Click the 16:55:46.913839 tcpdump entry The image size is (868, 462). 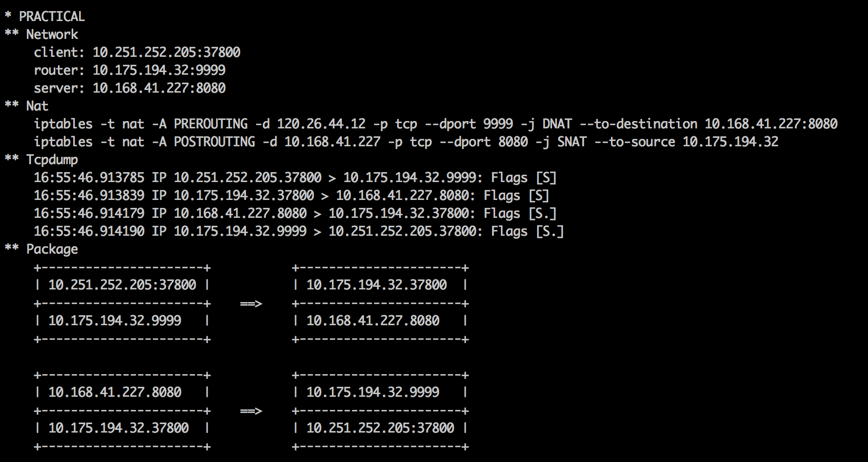(292, 195)
